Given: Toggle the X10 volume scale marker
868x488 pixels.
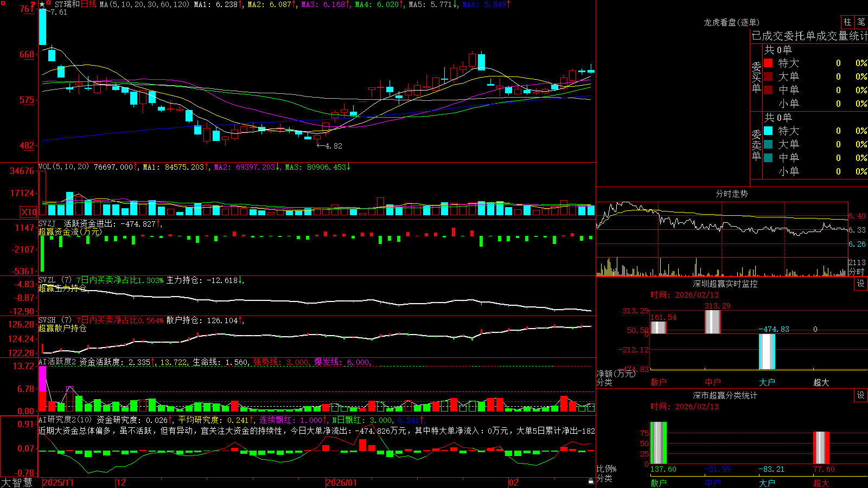Looking at the screenshot, I should pos(29,212).
